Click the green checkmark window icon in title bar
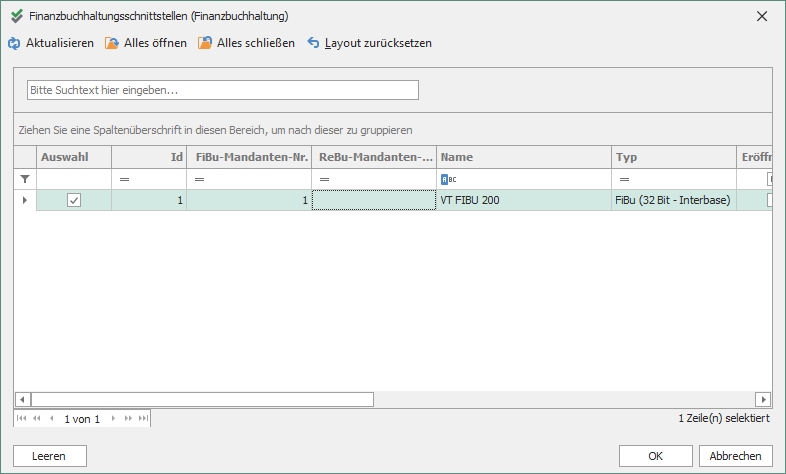 (17, 16)
